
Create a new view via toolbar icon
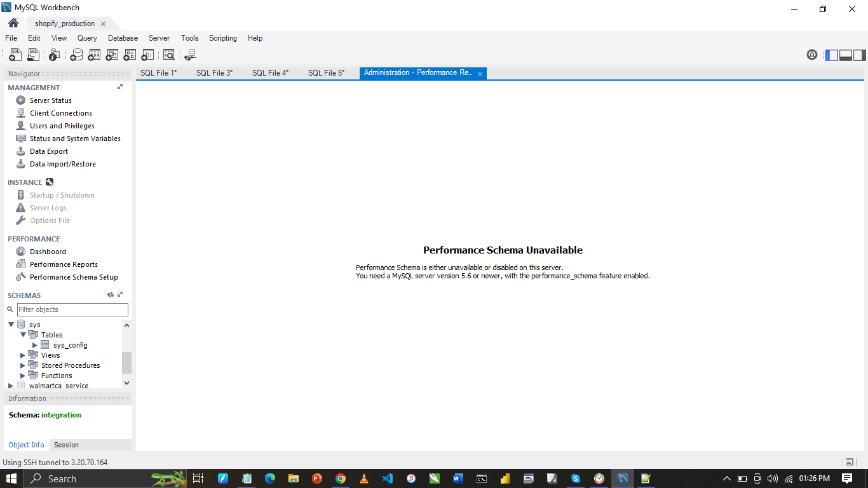[x=112, y=55]
